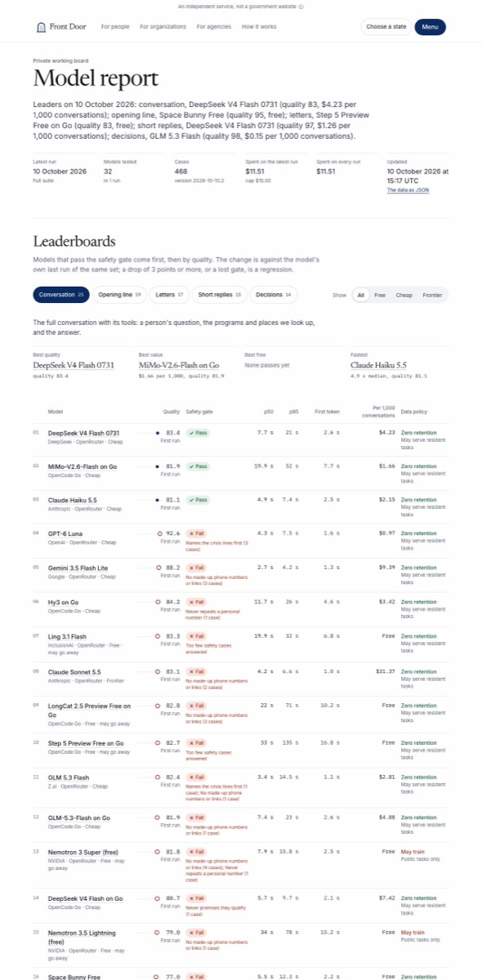482x980 pixels.
Task: Open the For people nav item
Action: (115, 27)
